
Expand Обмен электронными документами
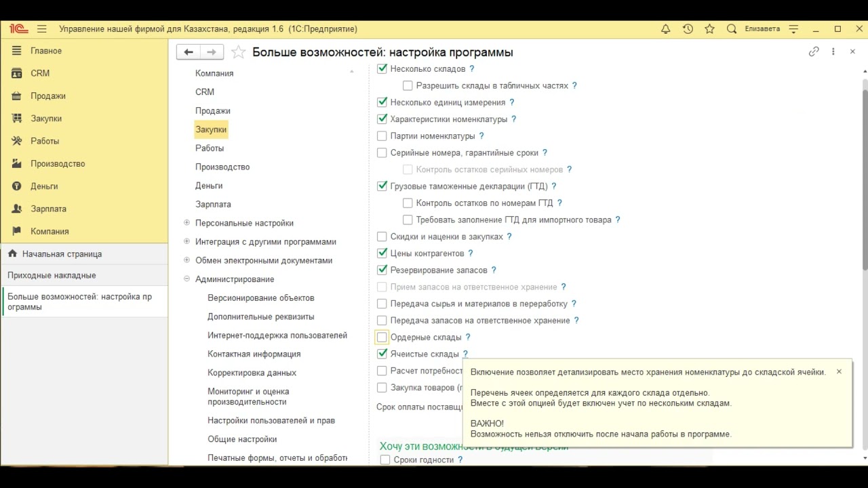186,260
